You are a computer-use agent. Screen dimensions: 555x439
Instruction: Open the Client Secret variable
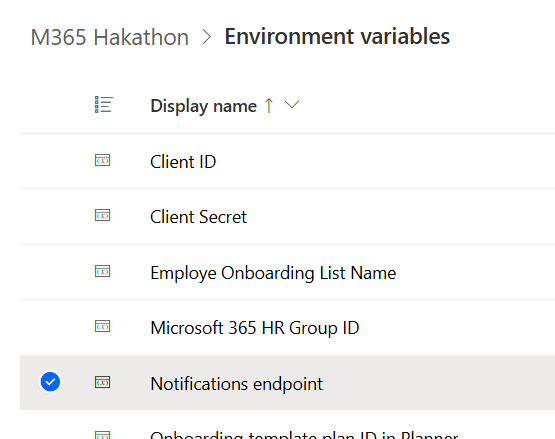tap(198, 217)
